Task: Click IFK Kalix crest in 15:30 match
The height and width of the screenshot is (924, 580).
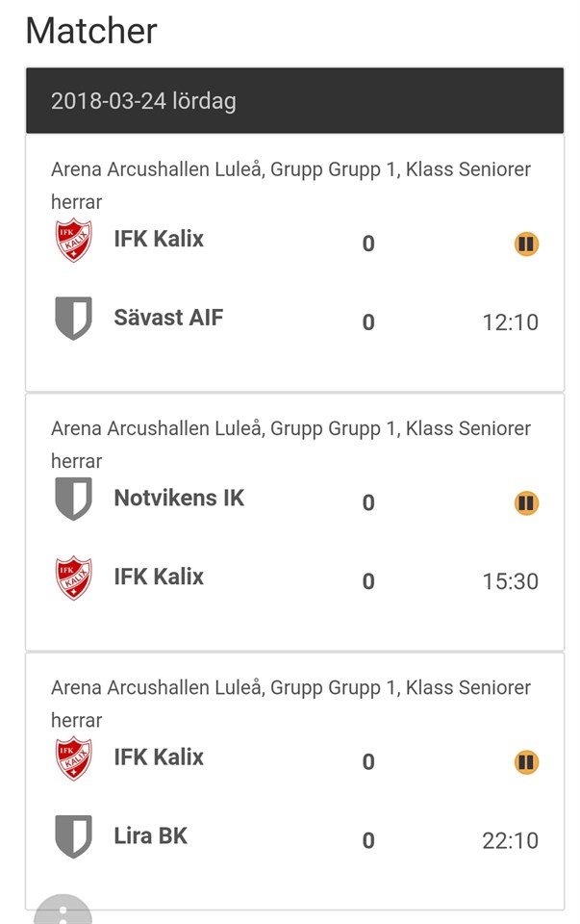Action: click(74, 577)
